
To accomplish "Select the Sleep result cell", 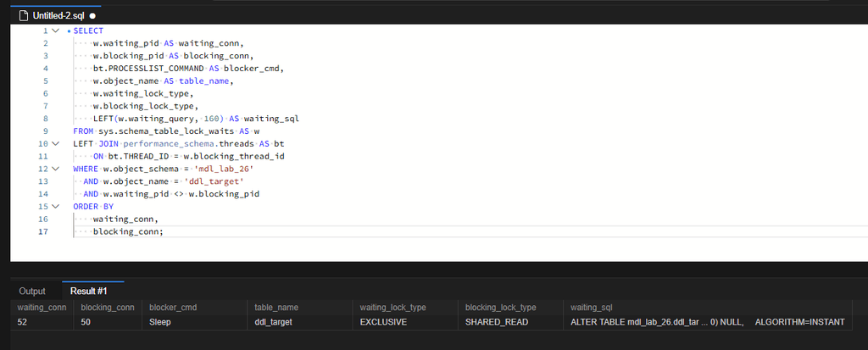I will click(195, 322).
